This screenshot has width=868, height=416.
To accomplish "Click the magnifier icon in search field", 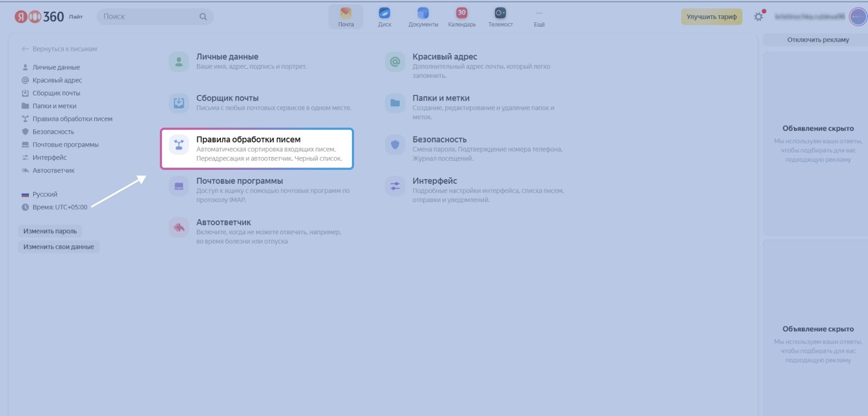I will [203, 17].
